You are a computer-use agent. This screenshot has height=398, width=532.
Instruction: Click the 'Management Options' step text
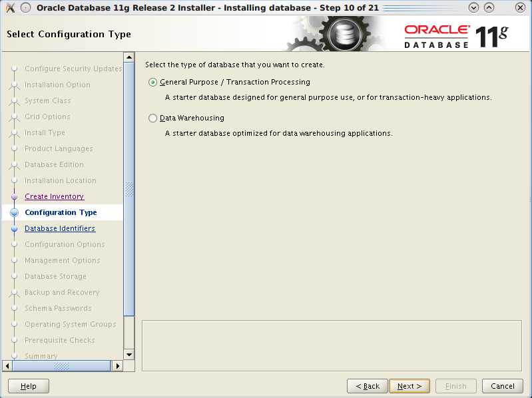tap(63, 260)
